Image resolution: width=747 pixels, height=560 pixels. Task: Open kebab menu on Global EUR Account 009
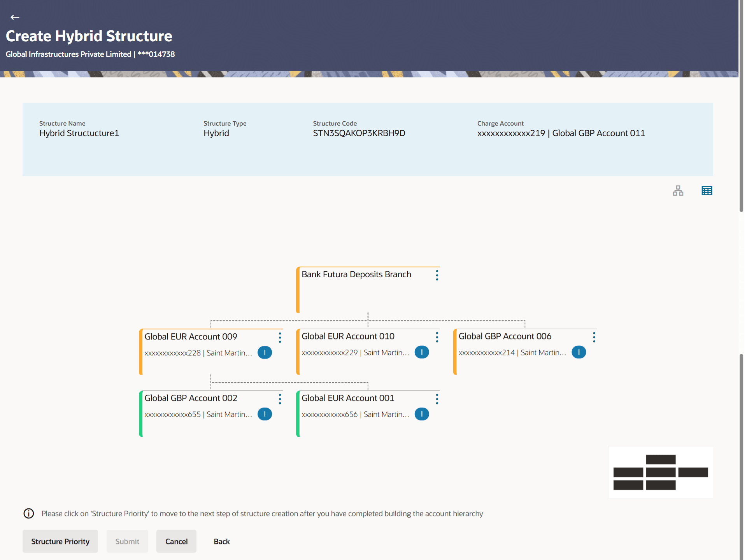pyautogui.click(x=280, y=338)
